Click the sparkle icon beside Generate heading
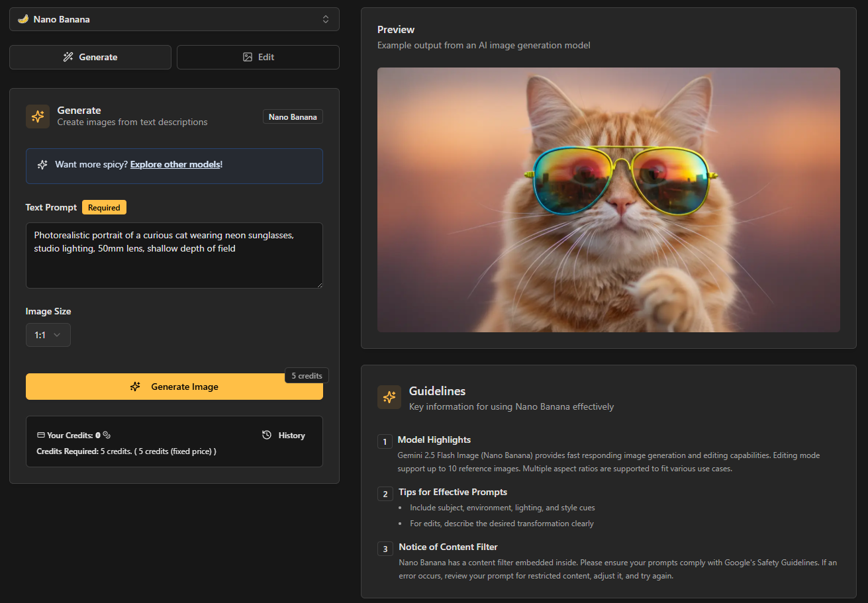868x603 pixels. pos(38,116)
